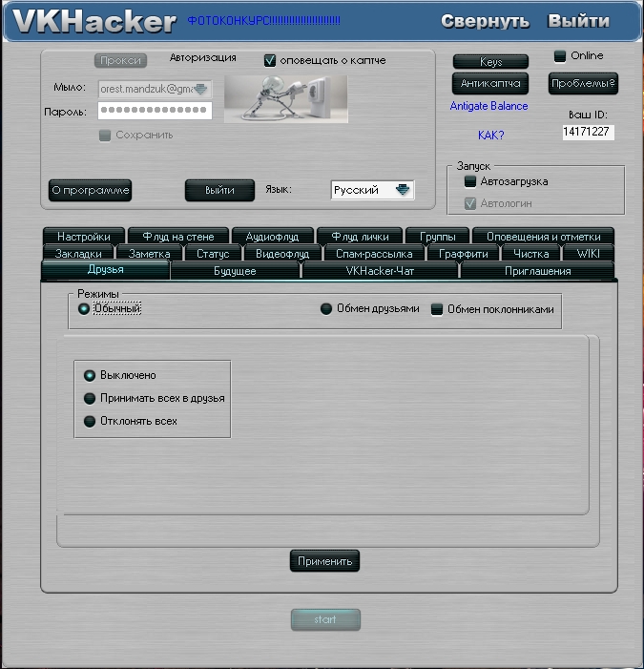The height and width of the screenshot is (669, 644).
Task: Select the Друзья tab
Action: click(x=105, y=270)
